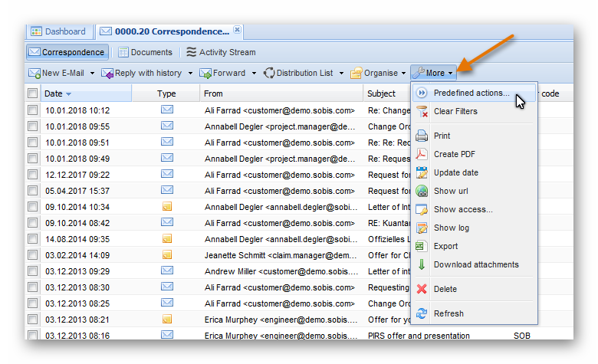
Task: Click the Refresh icon in menu
Action: pyautogui.click(x=421, y=313)
